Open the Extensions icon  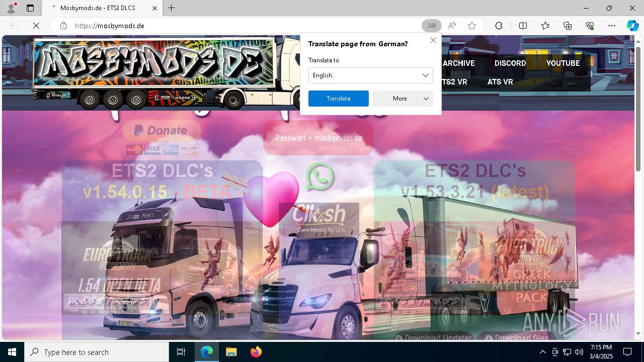499,26
